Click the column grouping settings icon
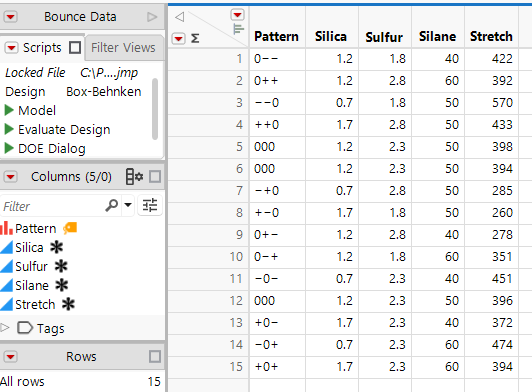 tap(134, 176)
